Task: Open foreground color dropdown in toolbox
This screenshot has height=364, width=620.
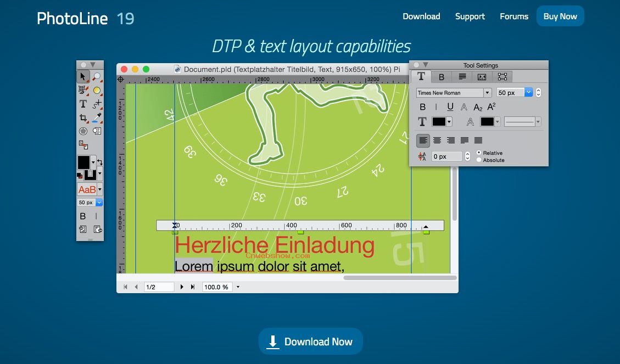Action: [93, 162]
